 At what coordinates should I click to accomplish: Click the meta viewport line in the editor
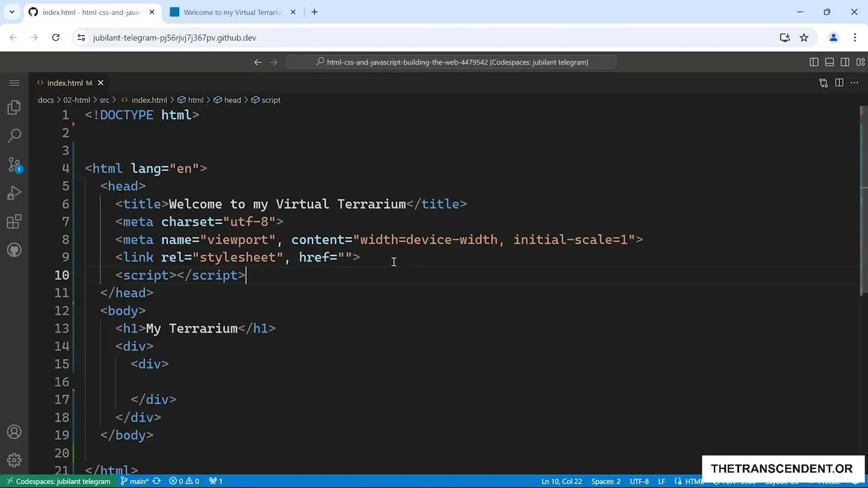pos(379,240)
